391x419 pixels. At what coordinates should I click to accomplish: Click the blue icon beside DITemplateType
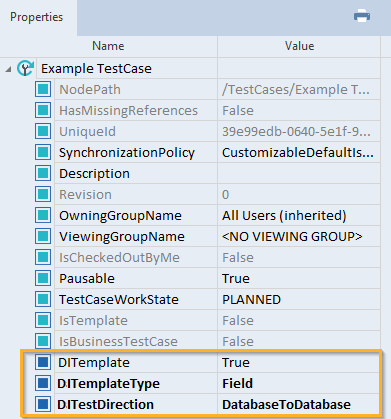click(43, 383)
